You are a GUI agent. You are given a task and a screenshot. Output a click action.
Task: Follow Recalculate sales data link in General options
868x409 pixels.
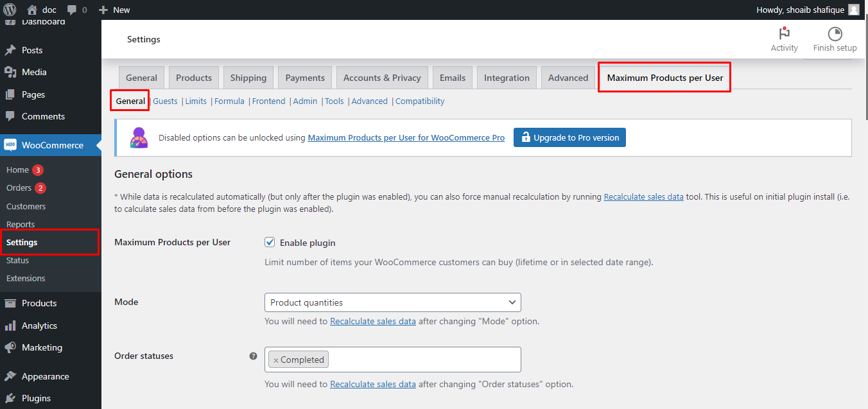click(643, 197)
